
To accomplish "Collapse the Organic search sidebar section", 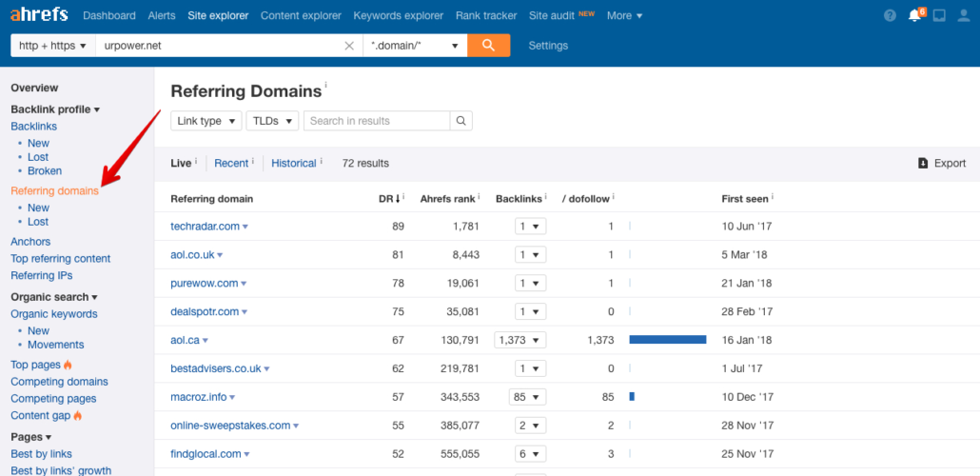I will [x=54, y=297].
